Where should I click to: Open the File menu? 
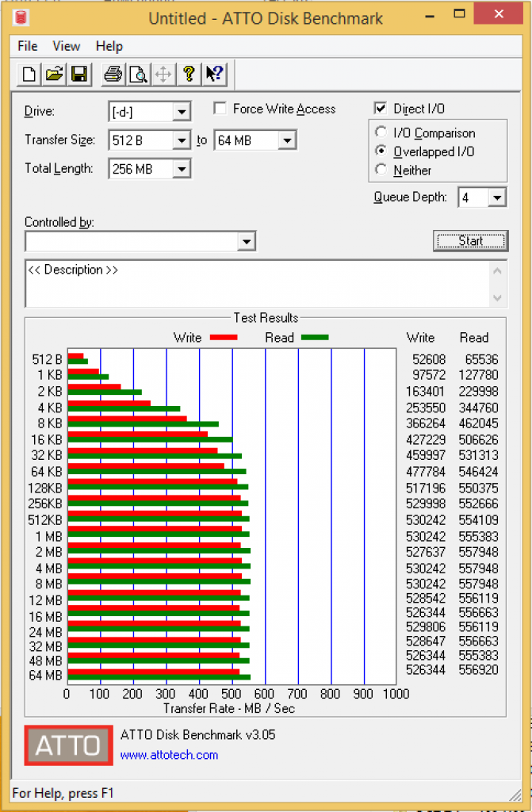(x=28, y=46)
